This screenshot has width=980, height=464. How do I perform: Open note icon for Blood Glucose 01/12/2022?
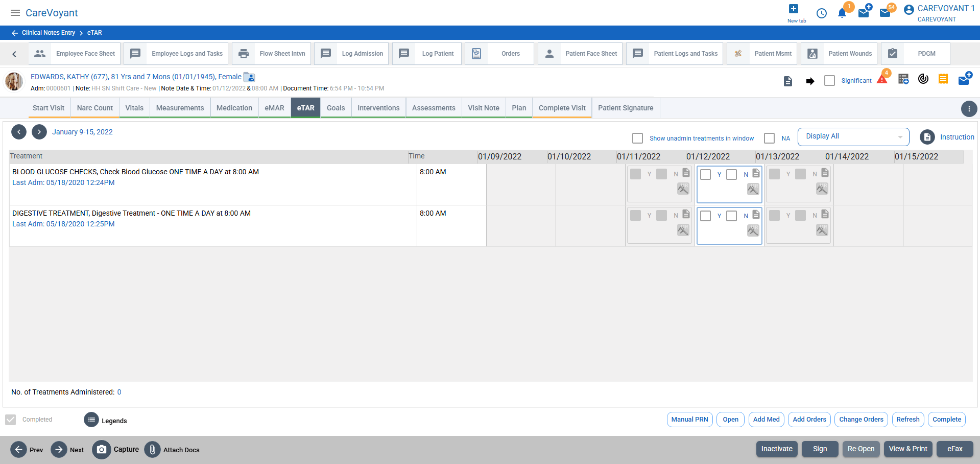click(x=756, y=173)
